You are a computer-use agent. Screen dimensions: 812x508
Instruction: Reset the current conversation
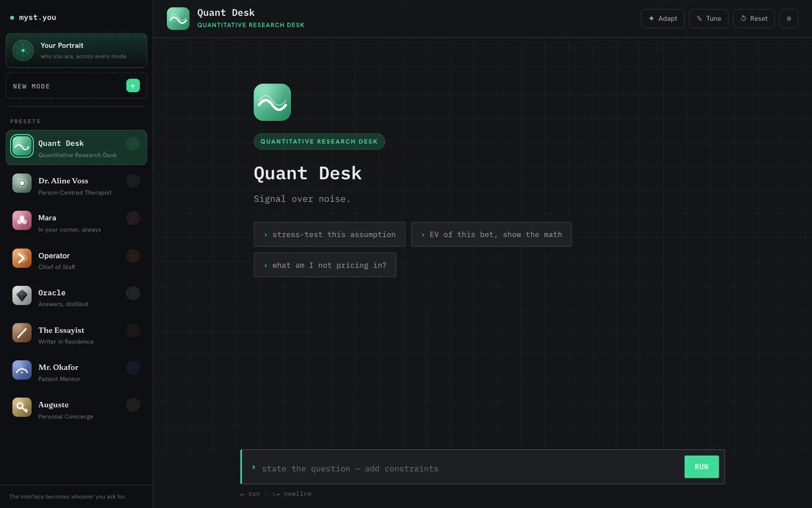[754, 19]
